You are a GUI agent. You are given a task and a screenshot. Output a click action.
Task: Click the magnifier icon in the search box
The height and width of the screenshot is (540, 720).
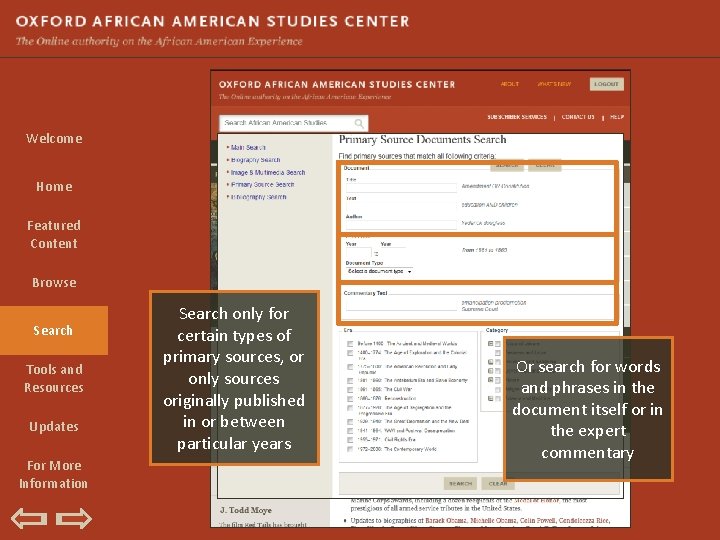(x=359, y=123)
